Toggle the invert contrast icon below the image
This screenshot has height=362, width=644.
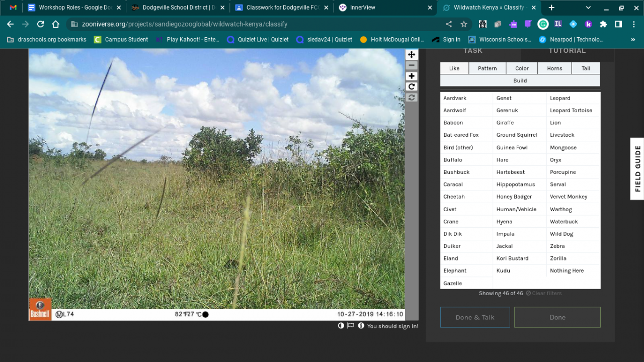pos(341,326)
